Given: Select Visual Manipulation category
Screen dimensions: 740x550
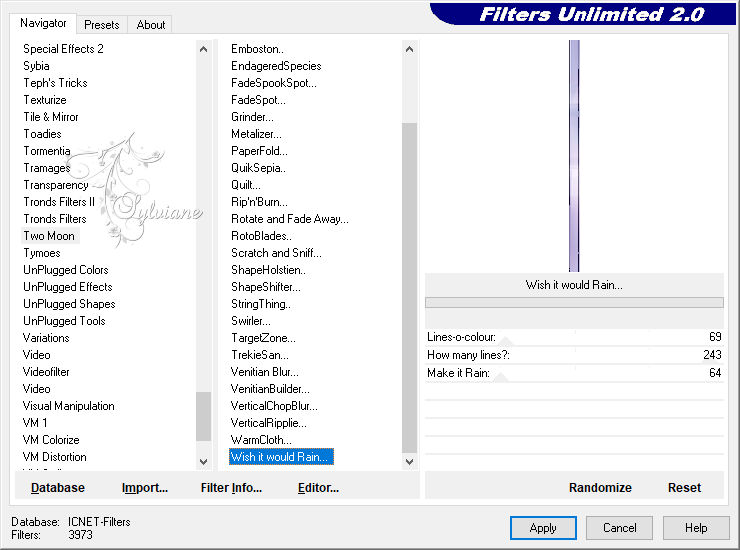Looking at the screenshot, I should tap(68, 406).
